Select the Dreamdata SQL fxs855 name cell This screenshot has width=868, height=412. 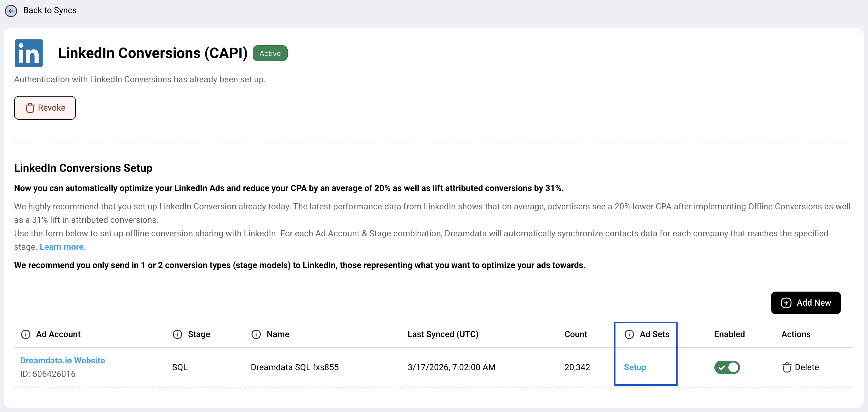(294, 367)
